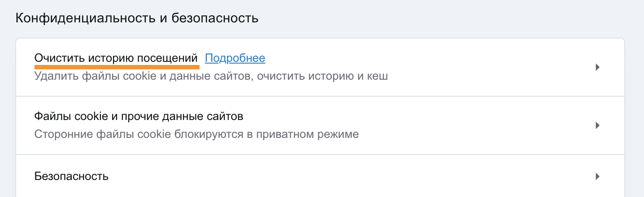Select the Файлы cookie и прочие данные сайтов title
644x197 pixels.
tap(139, 117)
